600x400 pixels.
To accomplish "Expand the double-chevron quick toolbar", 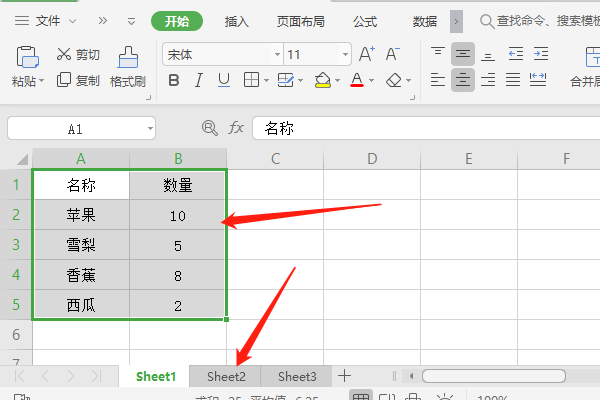I will pos(103,21).
